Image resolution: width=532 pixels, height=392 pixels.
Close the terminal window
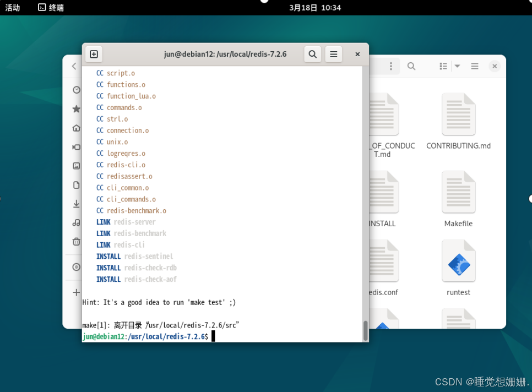(x=357, y=55)
